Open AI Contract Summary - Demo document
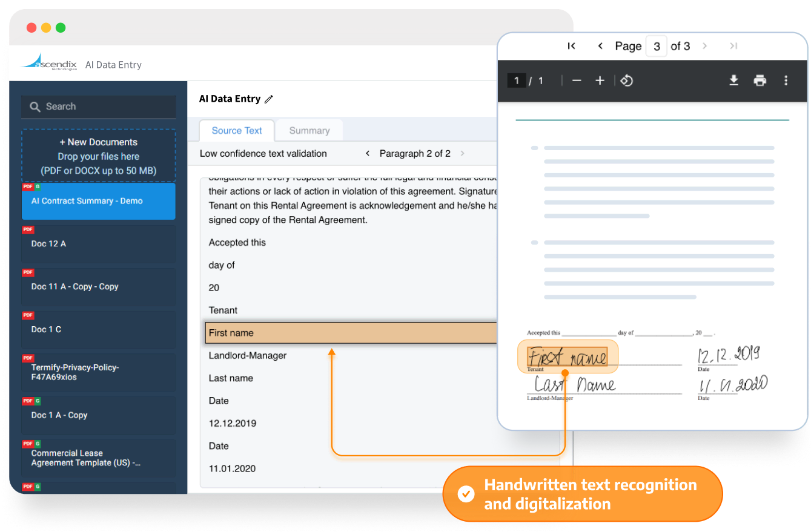This screenshot has width=811, height=532. tap(99, 201)
